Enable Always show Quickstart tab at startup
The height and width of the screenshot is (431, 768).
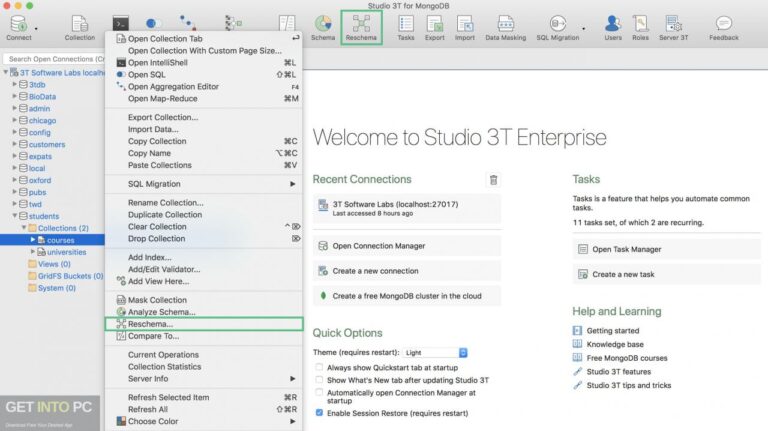(x=319, y=367)
